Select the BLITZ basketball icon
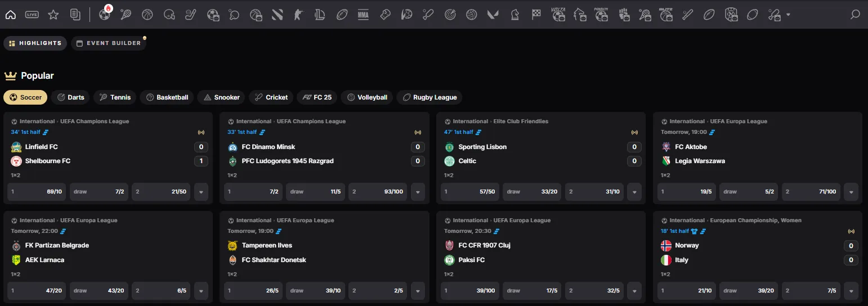This screenshot has width=868, height=306. click(x=666, y=15)
